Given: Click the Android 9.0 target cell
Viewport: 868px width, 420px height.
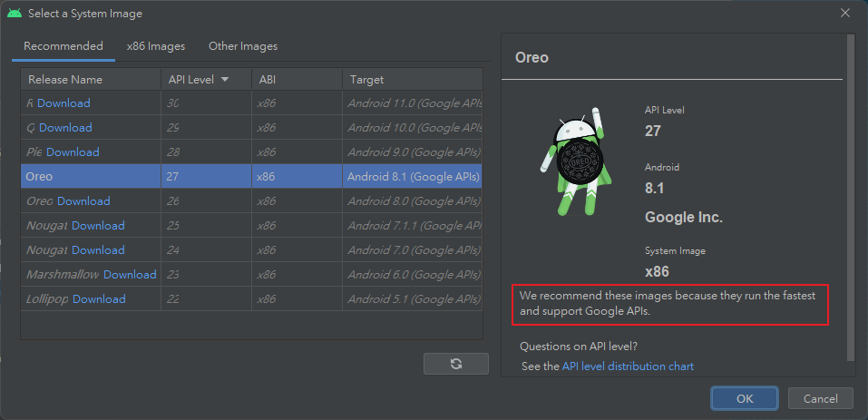Looking at the screenshot, I should point(414,151).
